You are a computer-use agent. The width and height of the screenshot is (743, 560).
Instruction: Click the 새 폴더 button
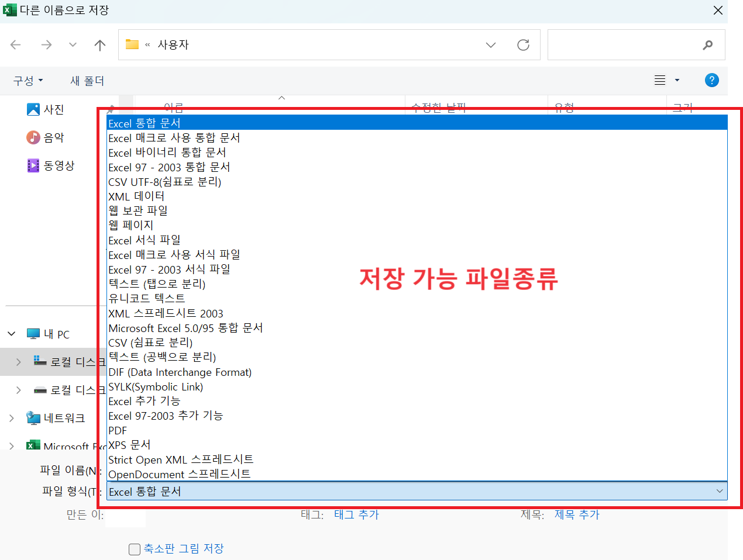[x=87, y=81]
